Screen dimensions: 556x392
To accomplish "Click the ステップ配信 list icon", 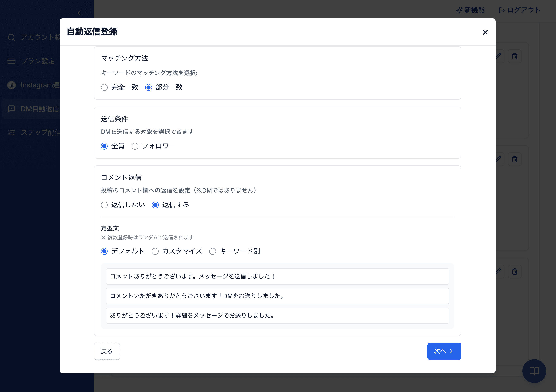I will pyautogui.click(x=11, y=133).
